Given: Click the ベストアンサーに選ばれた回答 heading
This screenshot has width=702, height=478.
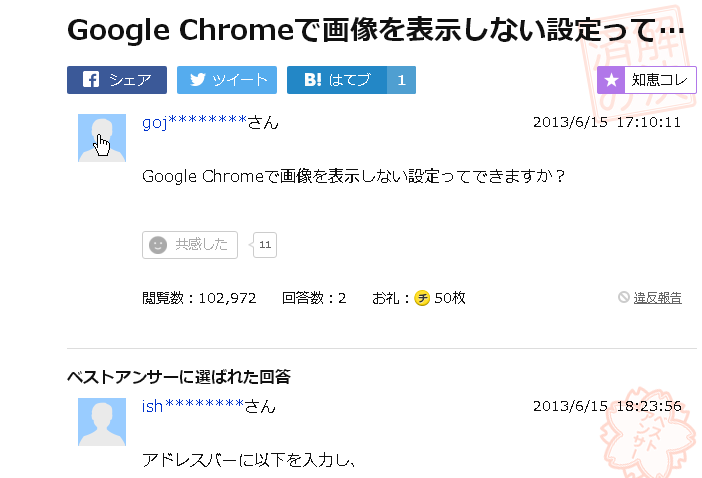Looking at the screenshot, I should (179, 377).
